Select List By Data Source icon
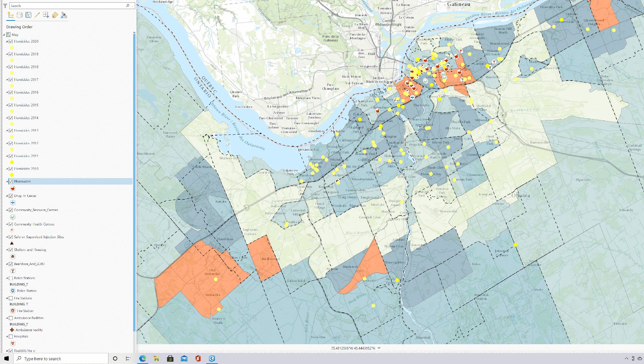Viewport: 644px width, 364px height. (19, 15)
